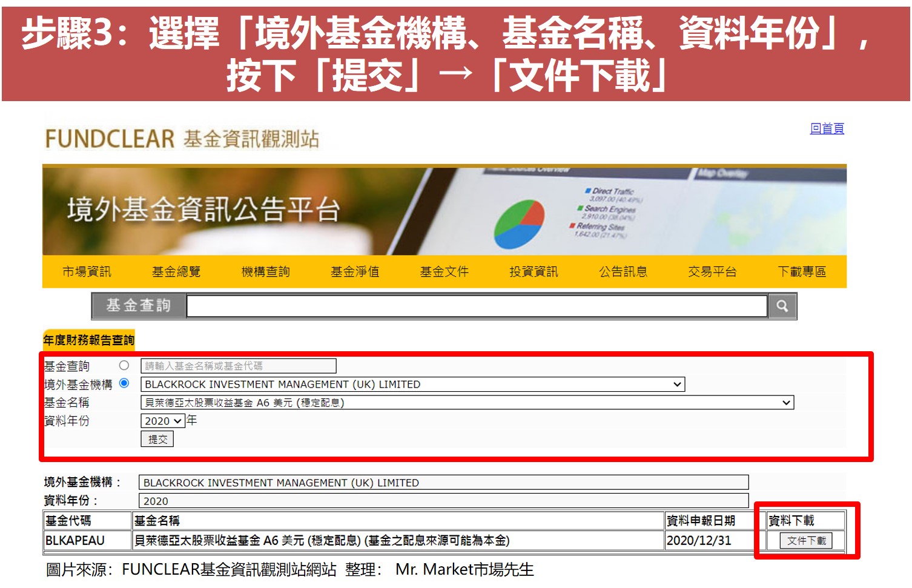Click the 境外基金資訊公告平台 banner image
Screen dimensions: 912x588
click(444, 210)
